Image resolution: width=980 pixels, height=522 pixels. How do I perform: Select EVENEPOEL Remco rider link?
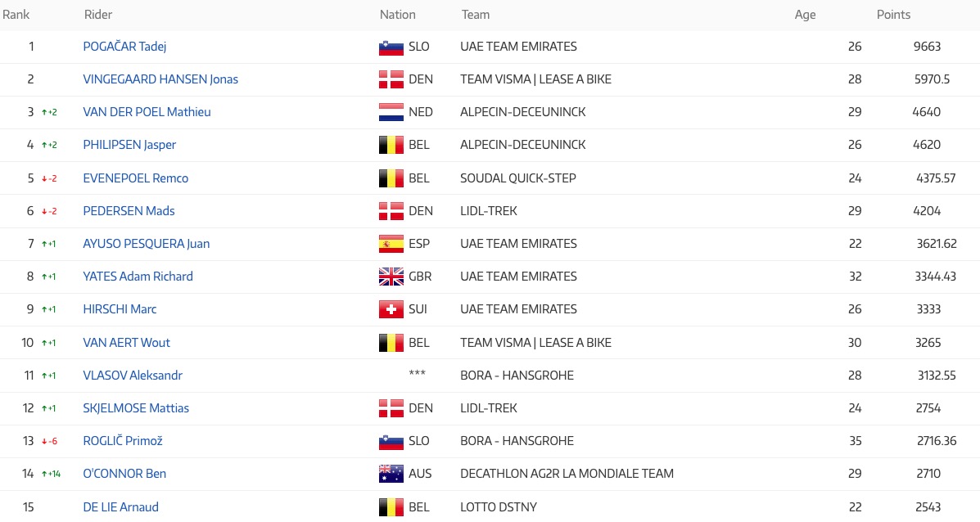(135, 178)
